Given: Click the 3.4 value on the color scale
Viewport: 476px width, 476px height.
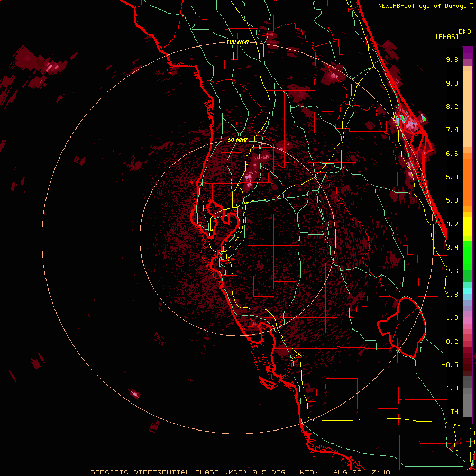Looking at the screenshot, I should [x=452, y=248].
